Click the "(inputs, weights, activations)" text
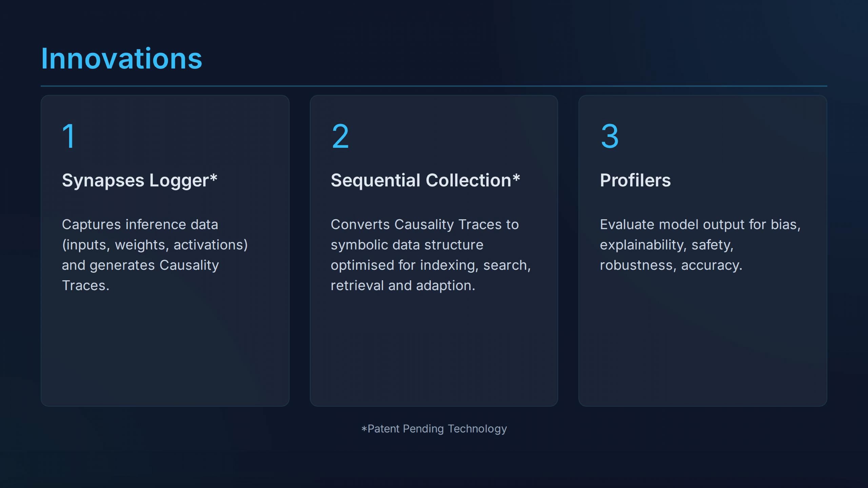The height and width of the screenshot is (488, 868). click(155, 245)
